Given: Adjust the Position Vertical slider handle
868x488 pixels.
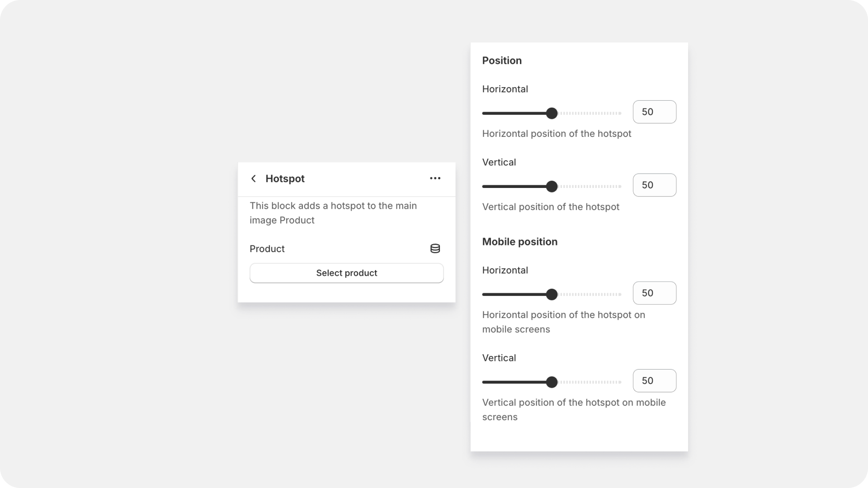Looking at the screenshot, I should coord(552,187).
